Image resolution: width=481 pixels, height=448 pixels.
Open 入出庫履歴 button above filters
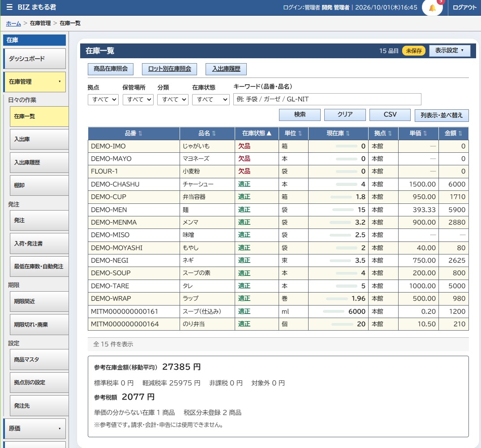(226, 69)
